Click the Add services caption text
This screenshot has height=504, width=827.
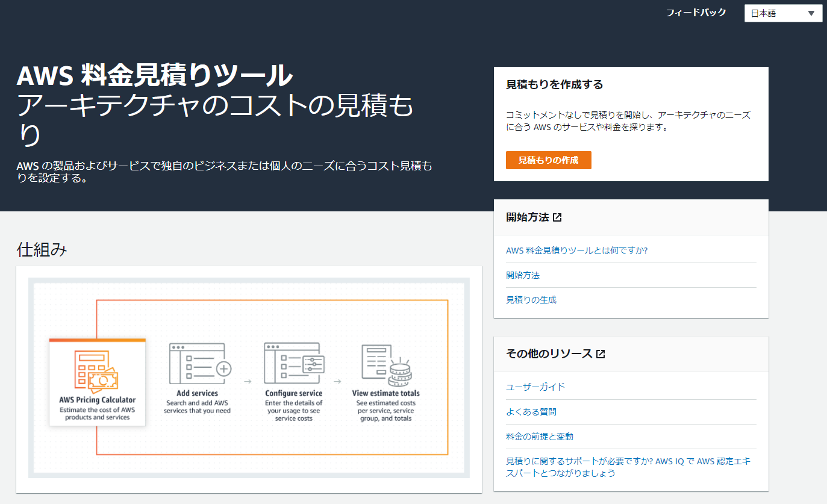[x=198, y=393]
